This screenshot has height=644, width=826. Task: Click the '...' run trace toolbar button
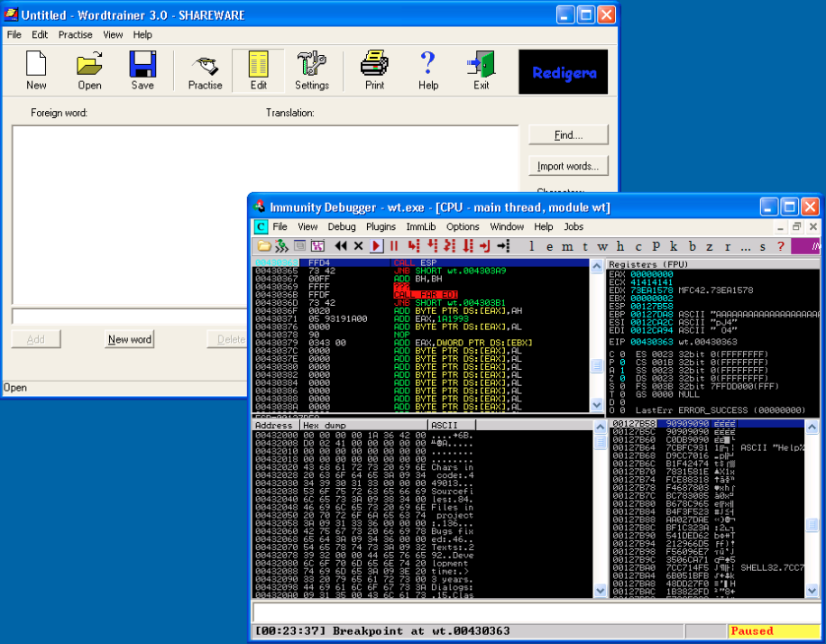coord(746,246)
